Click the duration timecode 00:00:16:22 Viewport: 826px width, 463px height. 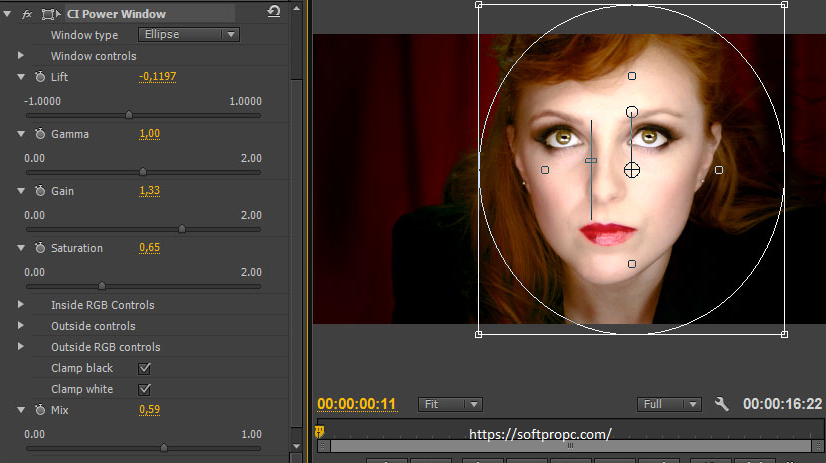point(782,404)
